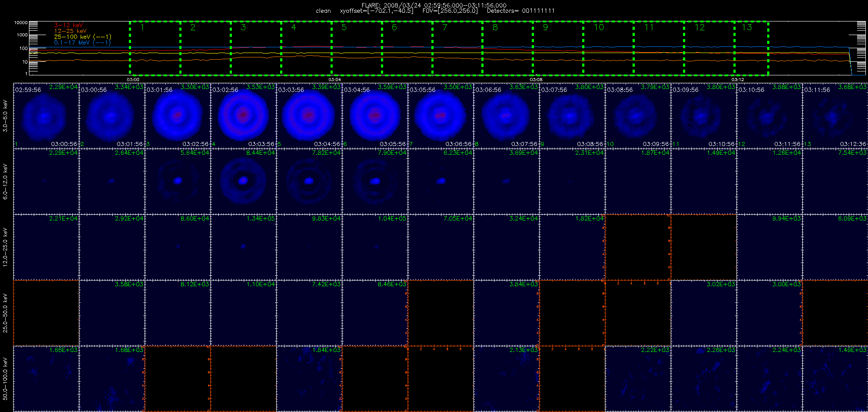Choose interval 11 in the light curve
Screen dimensions: 868x412
(659, 48)
